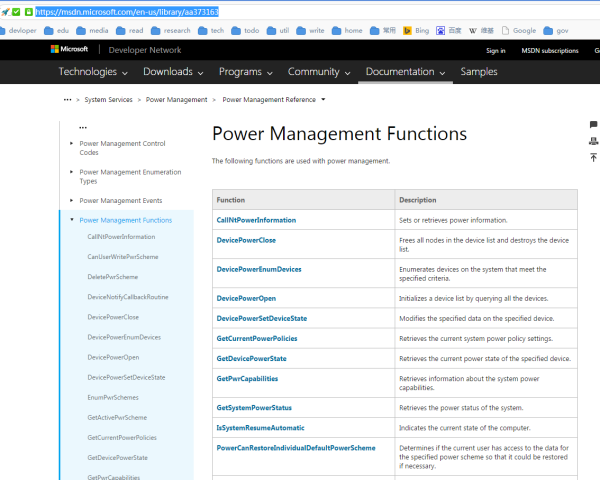Open the media bookmark folder
This screenshot has height=480, width=600.
(92, 30)
